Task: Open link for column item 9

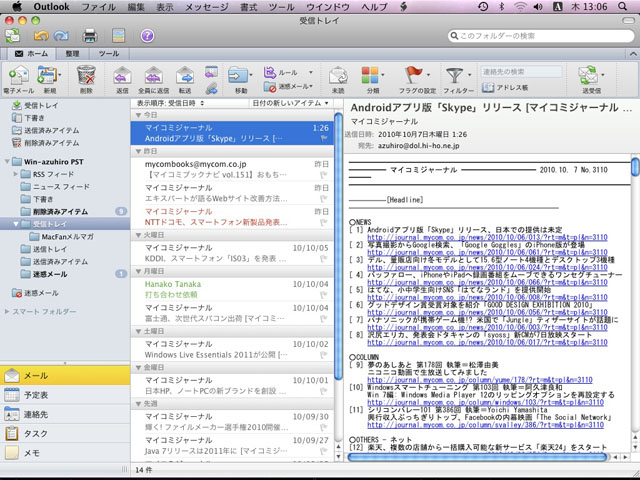Action: click(x=480, y=380)
